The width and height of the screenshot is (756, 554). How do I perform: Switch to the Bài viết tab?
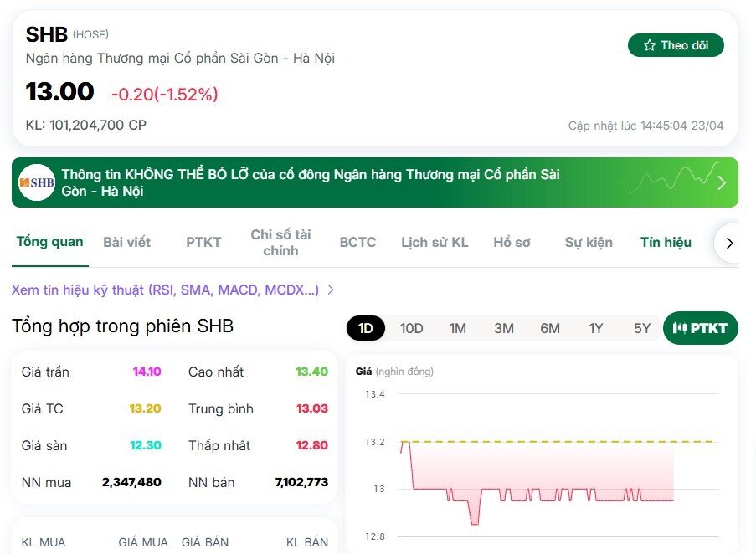point(126,242)
